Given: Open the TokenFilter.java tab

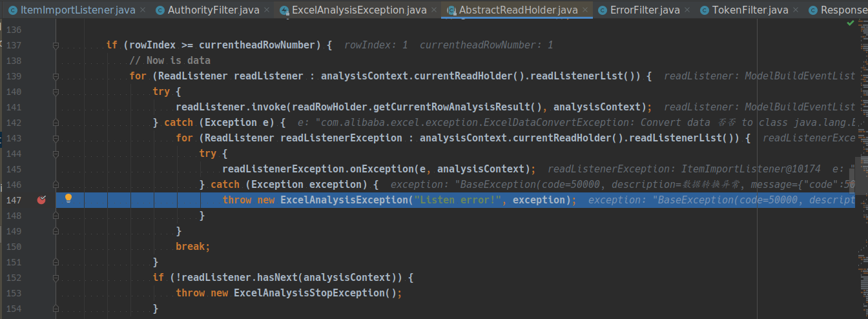Looking at the screenshot, I should (750, 10).
